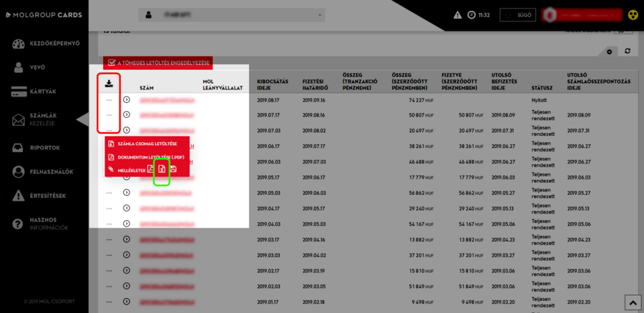Viewport: 644px width, 313px height.
Task: Open items per page dropdown
Action: pyautogui.click(x=623, y=31)
